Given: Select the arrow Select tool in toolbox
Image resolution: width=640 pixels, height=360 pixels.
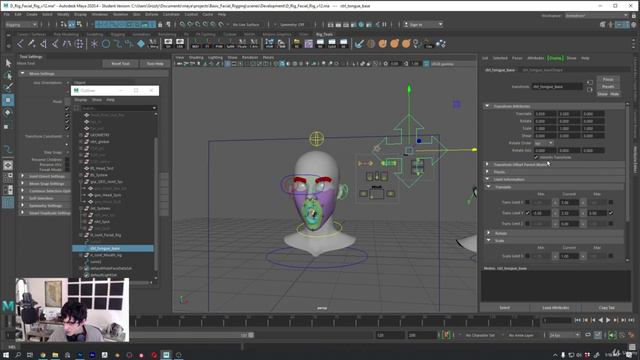Looking at the screenshot, I should pos(8,63).
